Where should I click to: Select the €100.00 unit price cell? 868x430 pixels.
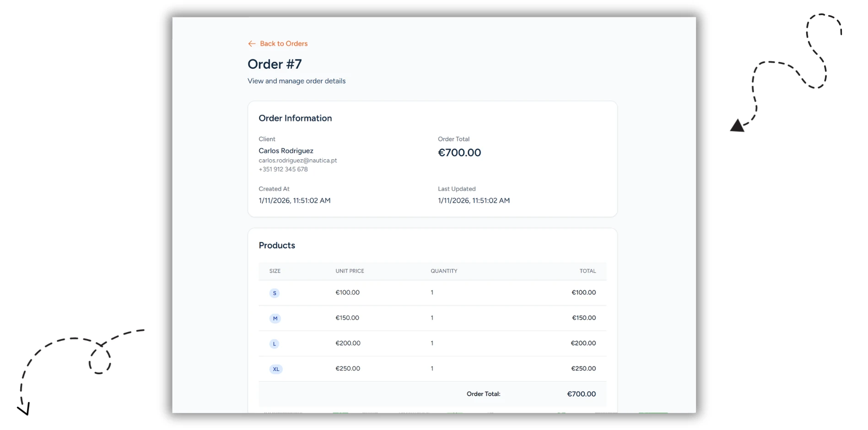tap(347, 292)
